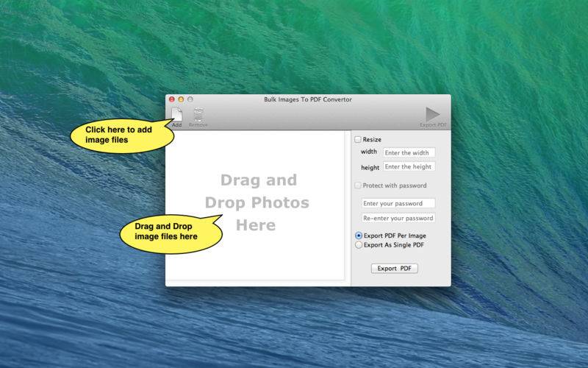Click the Enter the height field

pos(409,166)
